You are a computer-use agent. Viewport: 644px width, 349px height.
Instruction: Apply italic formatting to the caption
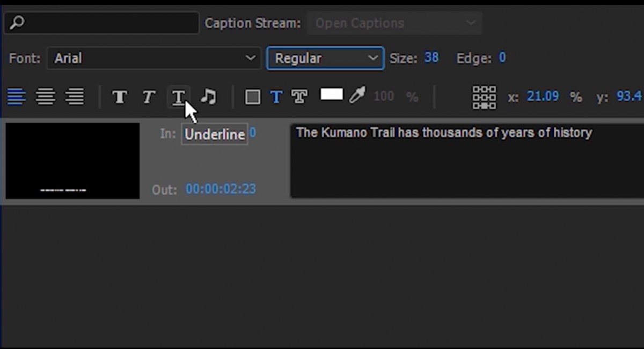coord(149,97)
